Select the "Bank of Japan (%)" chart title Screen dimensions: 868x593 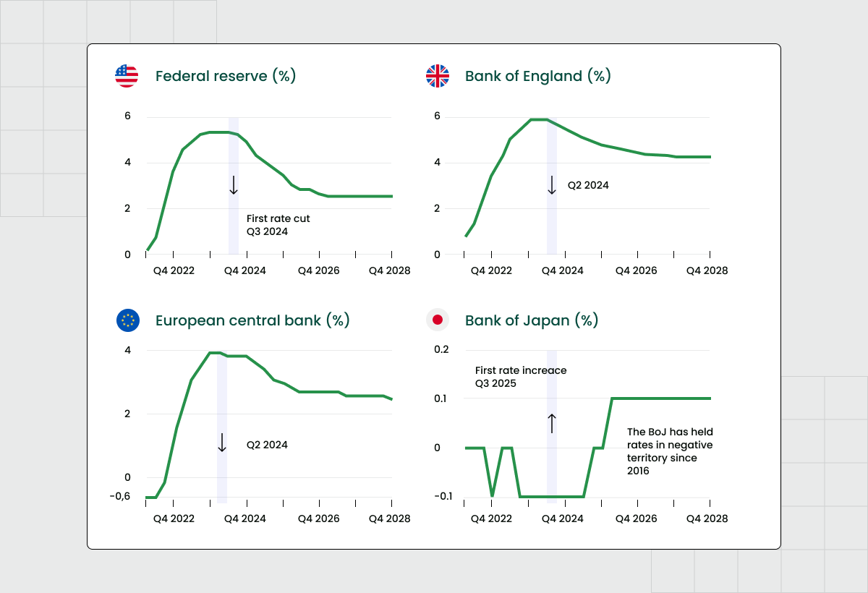pos(532,320)
